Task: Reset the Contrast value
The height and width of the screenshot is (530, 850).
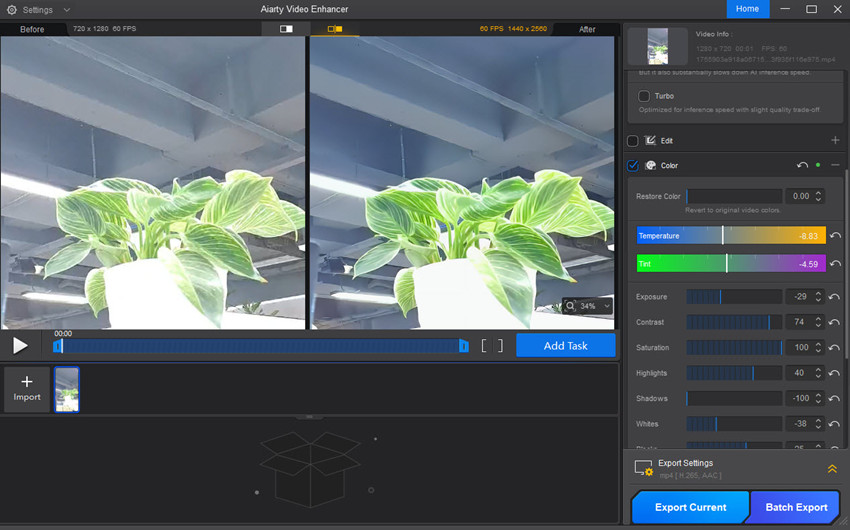Action: (x=834, y=322)
